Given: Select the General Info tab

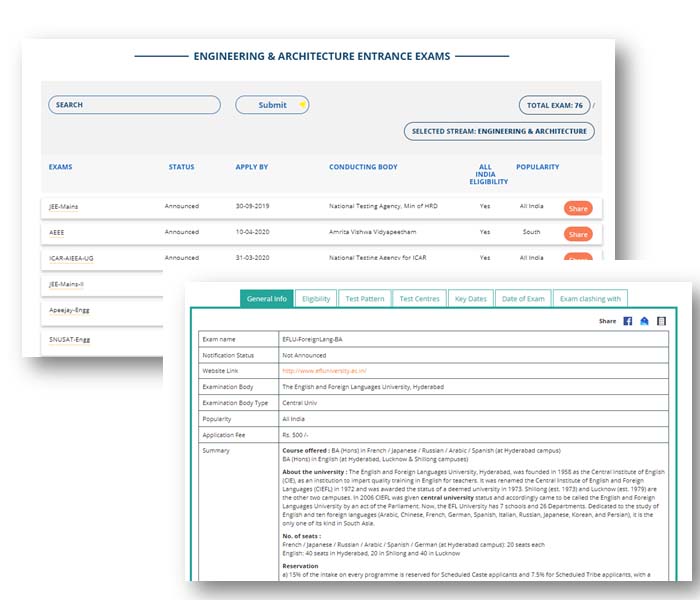Looking at the screenshot, I should [267, 298].
